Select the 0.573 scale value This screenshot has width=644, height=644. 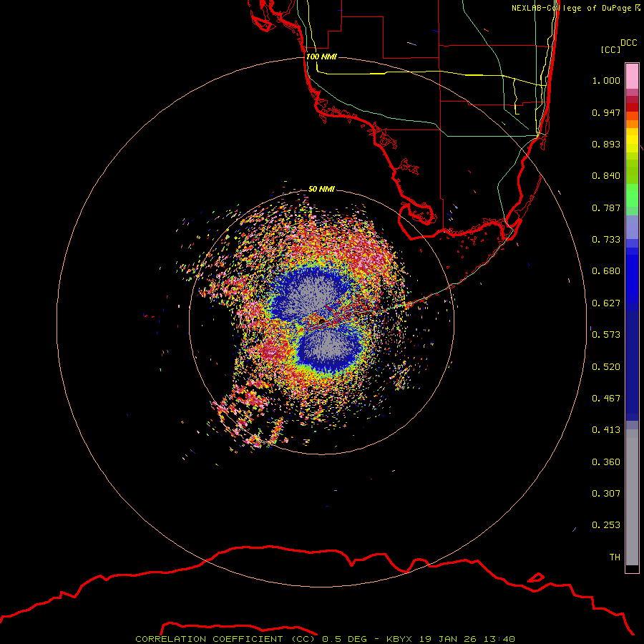point(606,335)
